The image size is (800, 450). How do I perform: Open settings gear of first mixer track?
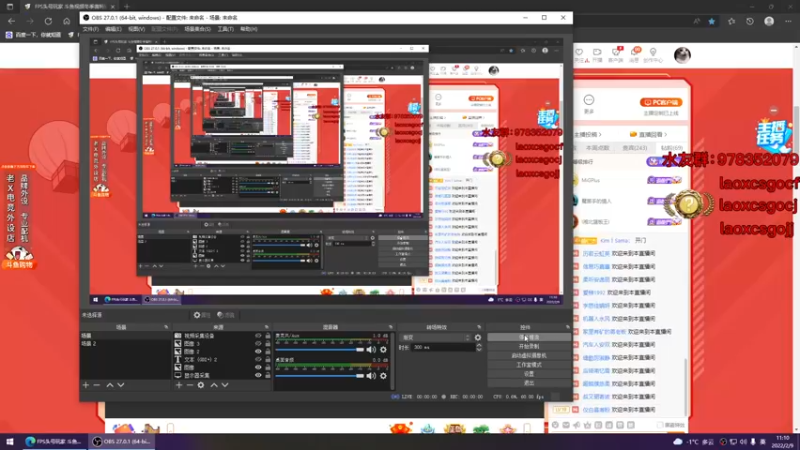click(383, 349)
